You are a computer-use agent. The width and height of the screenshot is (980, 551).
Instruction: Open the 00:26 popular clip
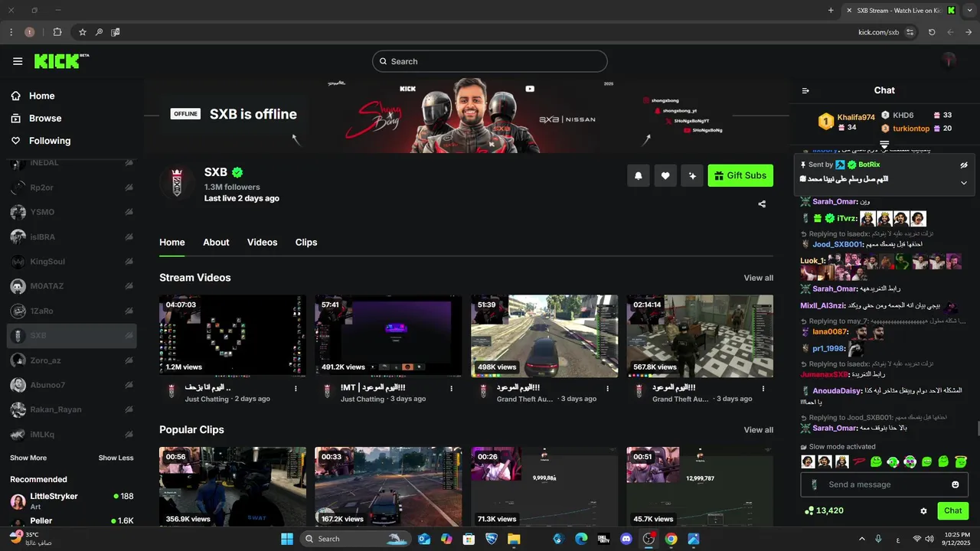point(544,487)
